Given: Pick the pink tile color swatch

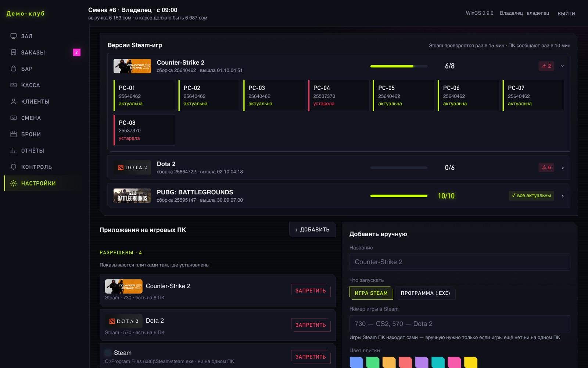Looking at the screenshot, I should 454,362.
